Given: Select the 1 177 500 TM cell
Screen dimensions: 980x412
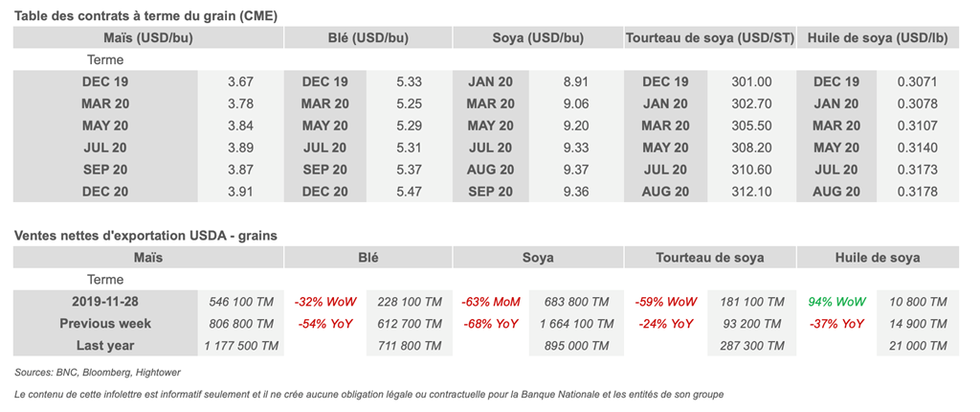Looking at the screenshot, I should tap(240, 345).
